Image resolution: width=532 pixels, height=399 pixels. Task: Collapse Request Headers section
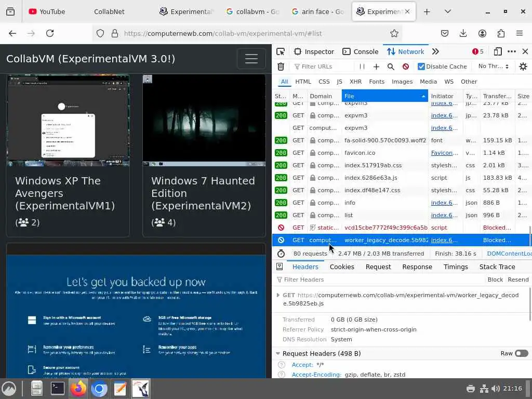click(278, 353)
